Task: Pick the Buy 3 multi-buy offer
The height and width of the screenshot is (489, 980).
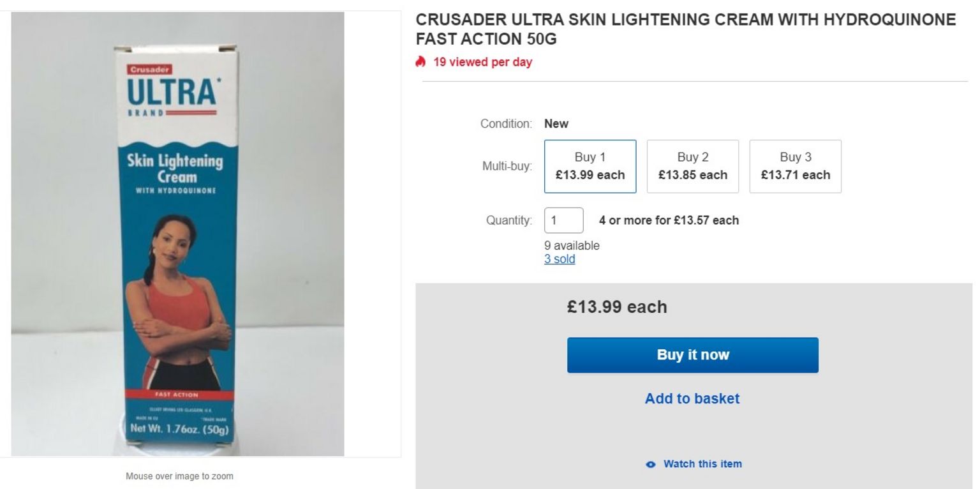Action: (795, 166)
